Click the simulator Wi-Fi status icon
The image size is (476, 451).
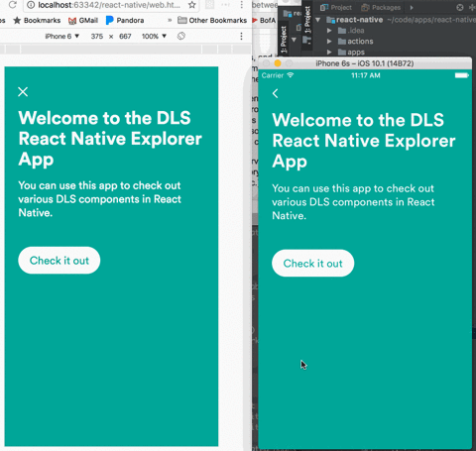coord(291,75)
